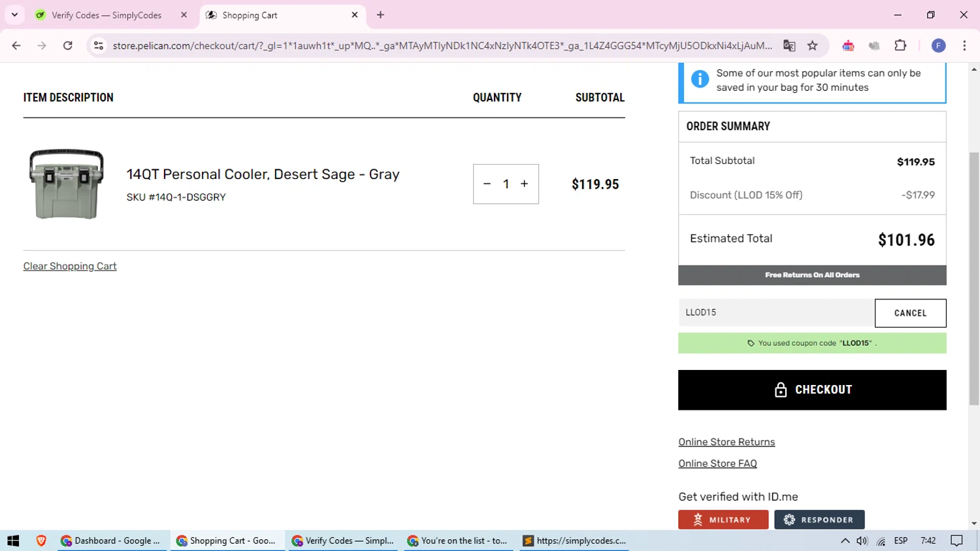The width and height of the screenshot is (980, 551).
Task: Click the info icon in notice banner
Action: [x=700, y=79]
